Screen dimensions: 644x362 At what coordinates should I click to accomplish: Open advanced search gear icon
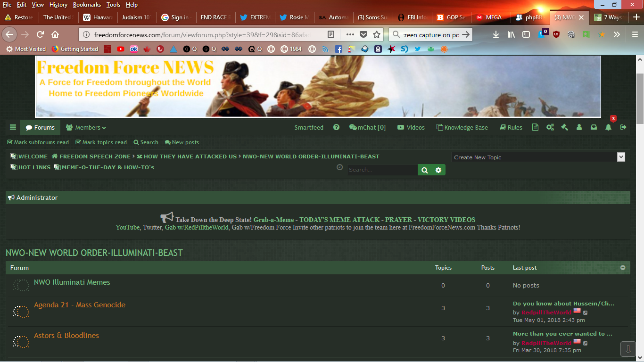[438, 170]
